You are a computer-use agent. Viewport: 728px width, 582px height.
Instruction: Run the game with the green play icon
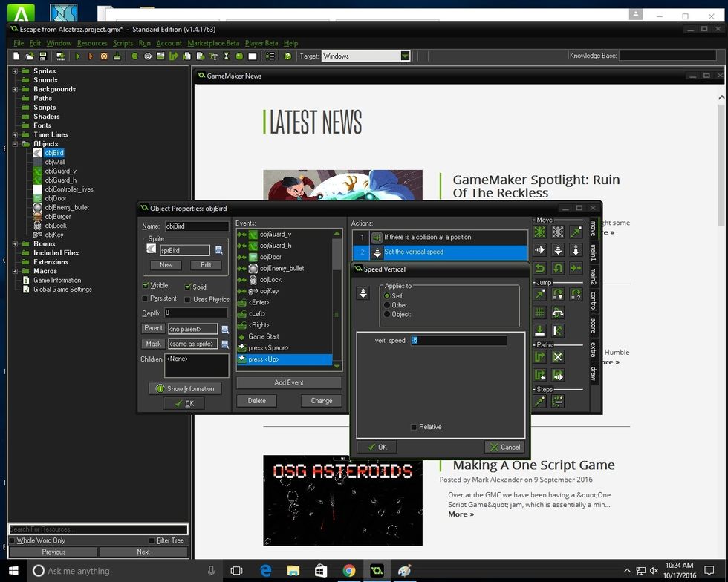click(x=77, y=56)
